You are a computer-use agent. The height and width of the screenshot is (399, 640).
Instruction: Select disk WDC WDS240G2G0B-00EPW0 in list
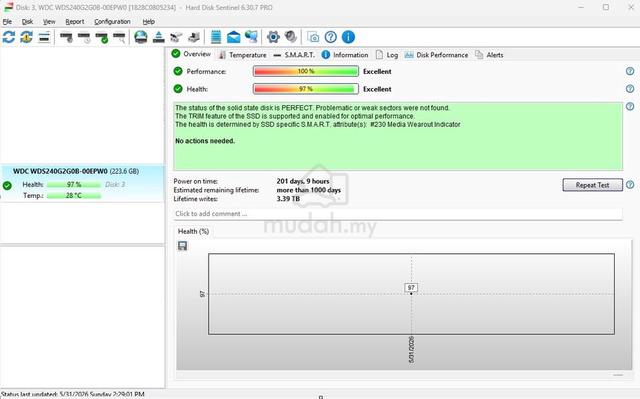point(82,183)
